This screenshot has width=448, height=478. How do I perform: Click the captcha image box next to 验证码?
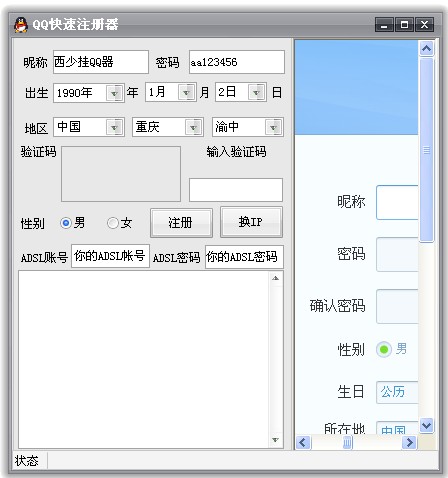click(x=121, y=174)
